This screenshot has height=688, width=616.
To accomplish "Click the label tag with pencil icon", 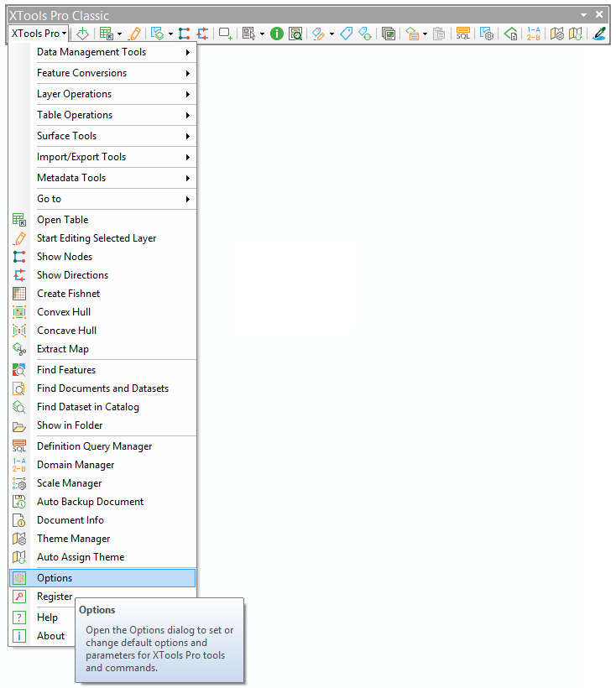I will (x=319, y=34).
